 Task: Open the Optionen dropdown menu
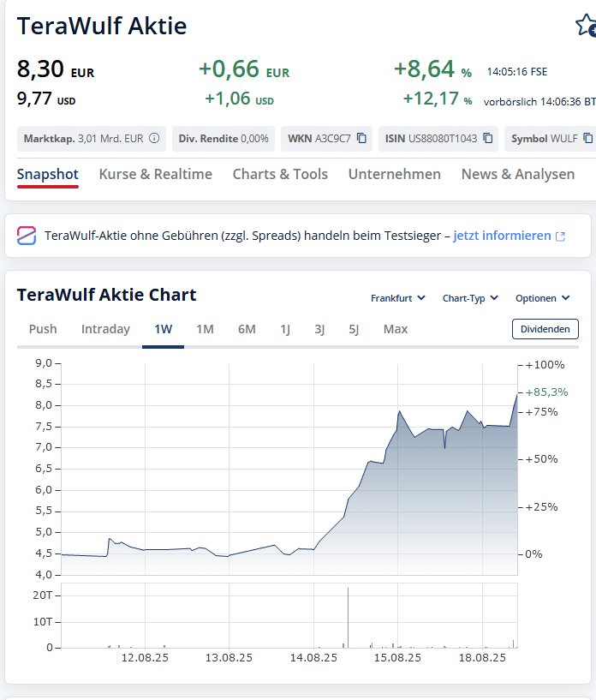(x=542, y=298)
